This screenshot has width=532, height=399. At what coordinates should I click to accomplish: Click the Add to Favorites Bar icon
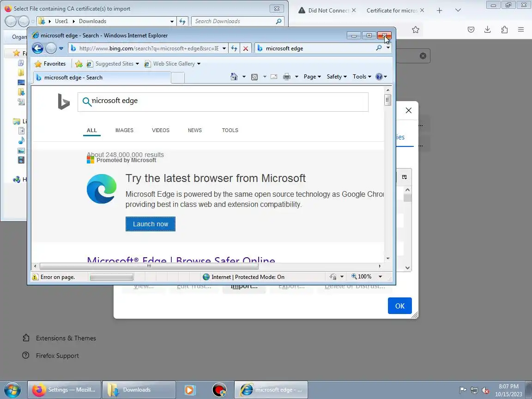pos(79,64)
